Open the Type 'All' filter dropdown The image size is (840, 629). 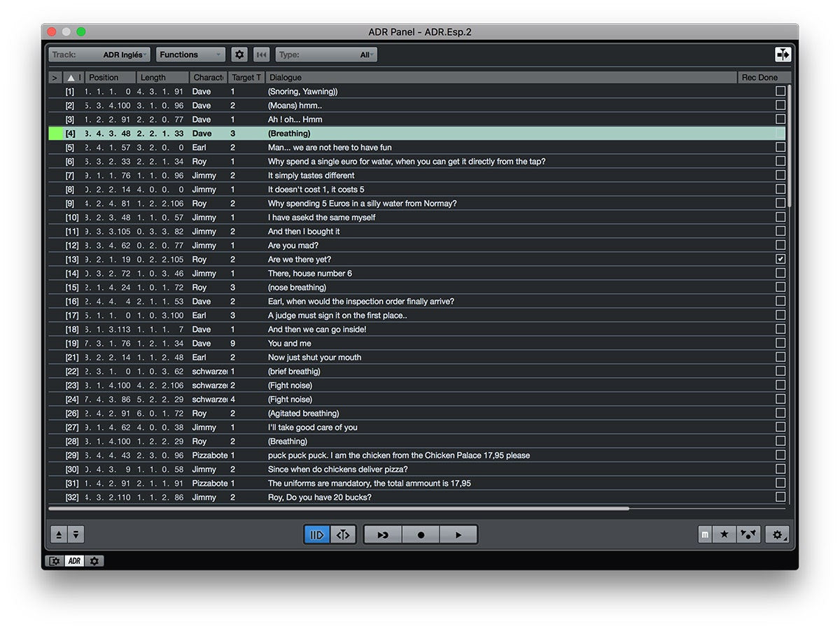click(x=326, y=55)
